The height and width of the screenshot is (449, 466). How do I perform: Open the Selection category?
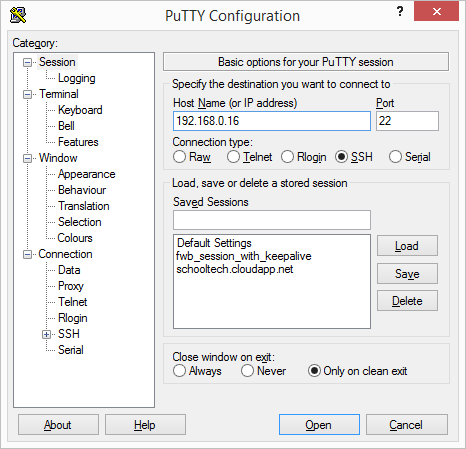pyautogui.click(x=80, y=222)
